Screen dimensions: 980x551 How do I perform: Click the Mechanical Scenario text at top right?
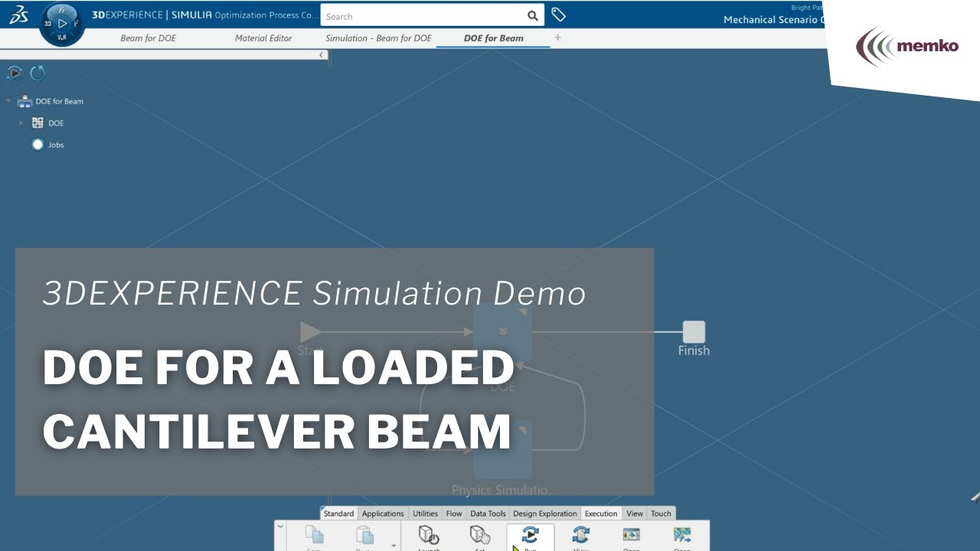point(773,20)
